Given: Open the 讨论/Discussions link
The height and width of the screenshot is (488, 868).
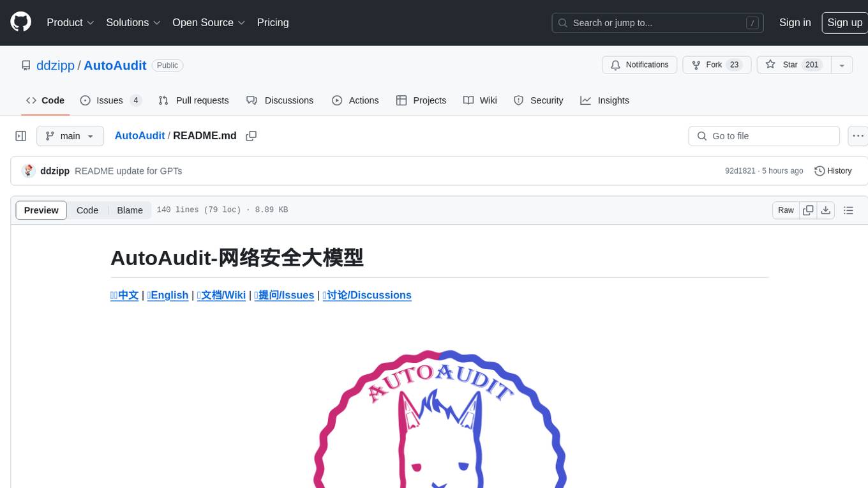Looking at the screenshot, I should [367, 295].
